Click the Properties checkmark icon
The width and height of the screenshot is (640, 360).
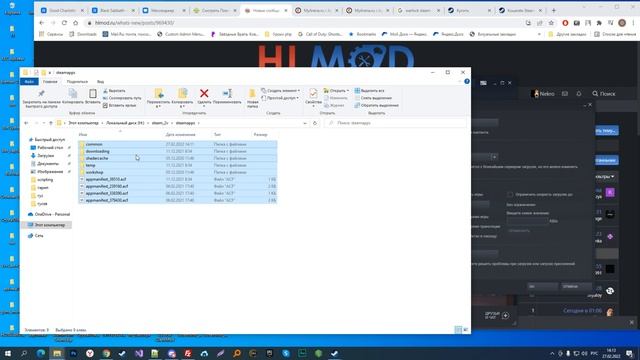pos(313,93)
